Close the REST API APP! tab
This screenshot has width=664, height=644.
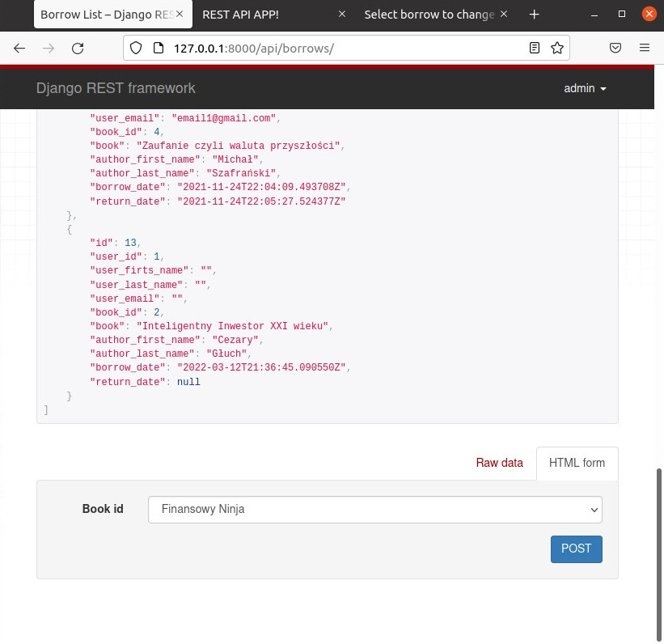341,15
